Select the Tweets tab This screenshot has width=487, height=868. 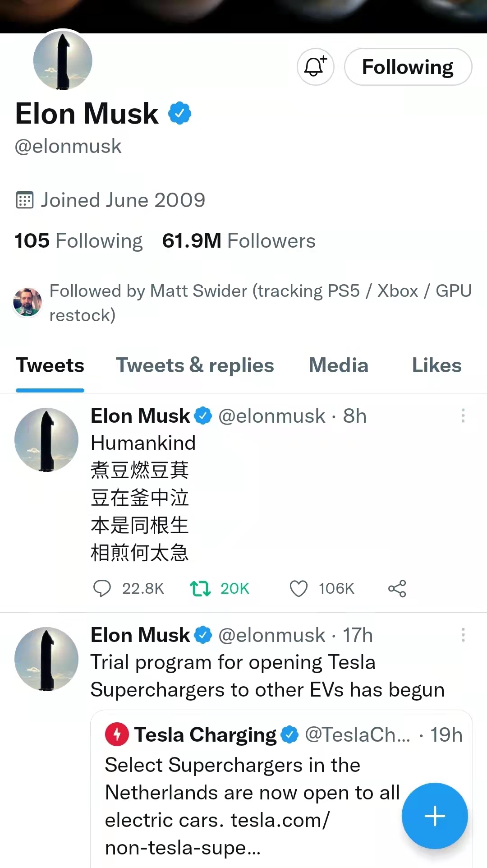pos(50,365)
